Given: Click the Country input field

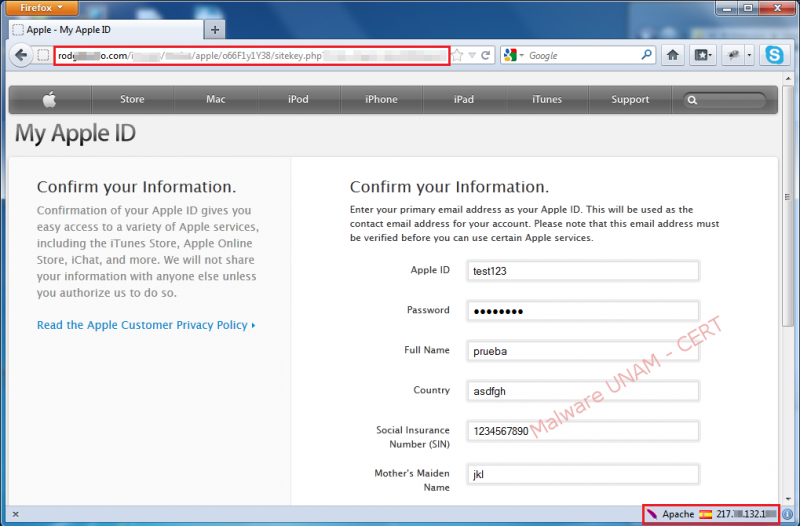Looking at the screenshot, I should coord(583,391).
